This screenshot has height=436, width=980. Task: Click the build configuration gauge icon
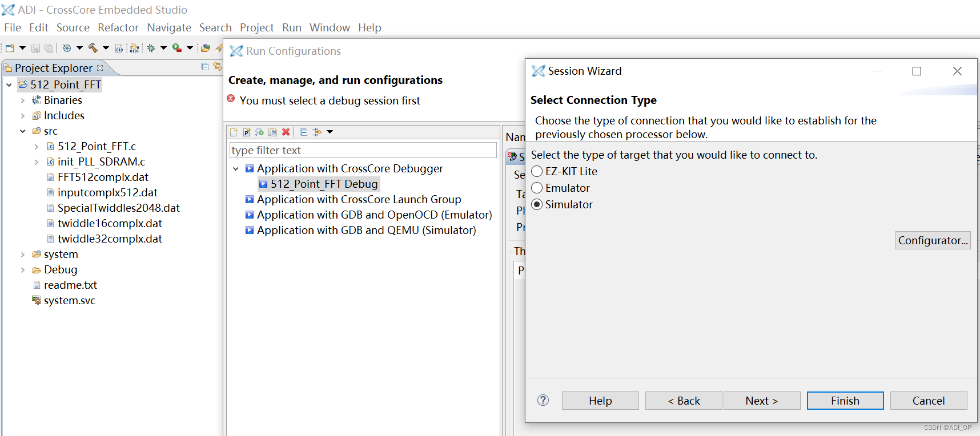pos(67,48)
